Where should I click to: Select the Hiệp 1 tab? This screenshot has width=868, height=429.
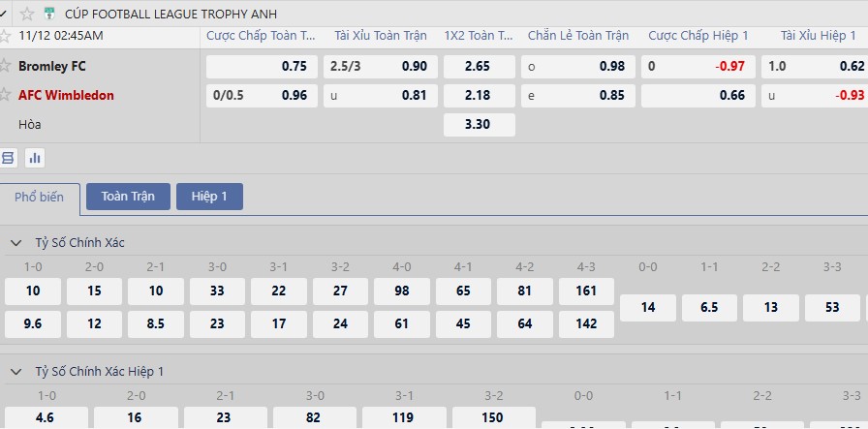pos(209,197)
